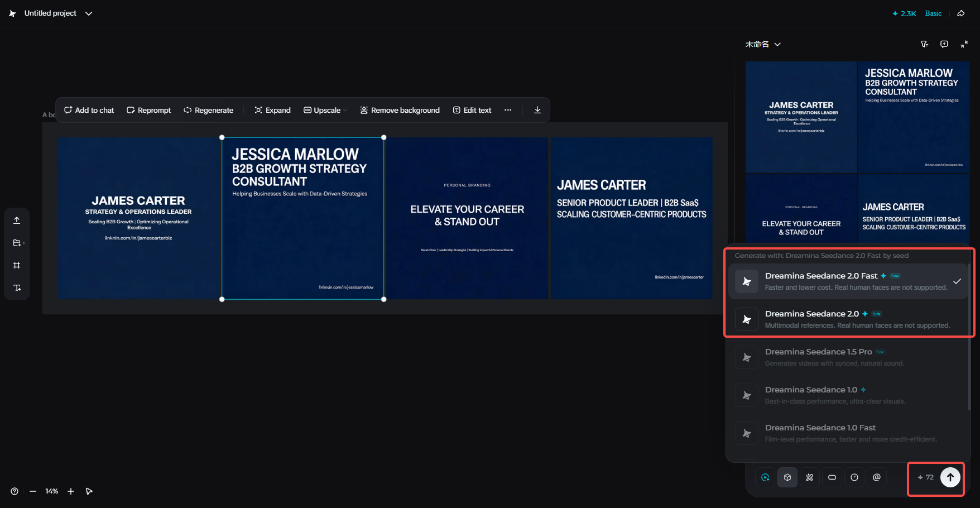Choose Edit text in the toolbar
The image size is (980, 508).
click(x=472, y=110)
